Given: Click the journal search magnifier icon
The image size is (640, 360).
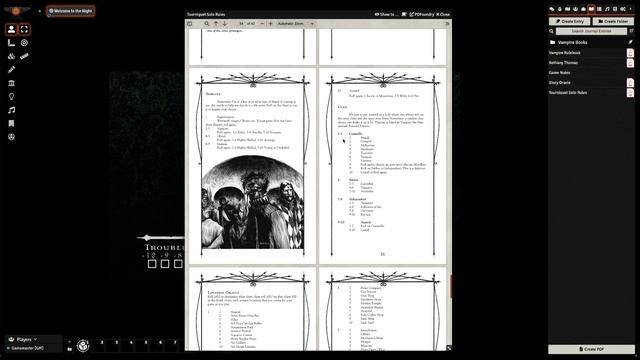Looking at the screenshot, I should click(x=551, y=31).
